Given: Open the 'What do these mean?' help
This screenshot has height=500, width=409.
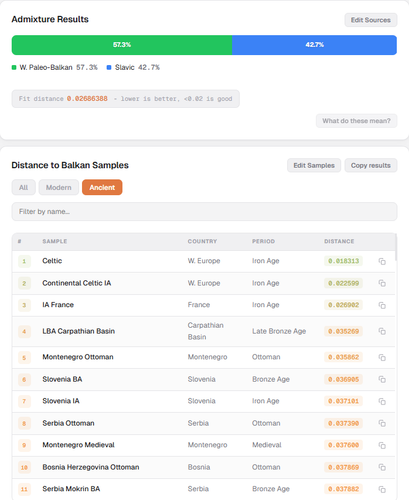Looking at the screenshot, I should click(x=356, y=121).
